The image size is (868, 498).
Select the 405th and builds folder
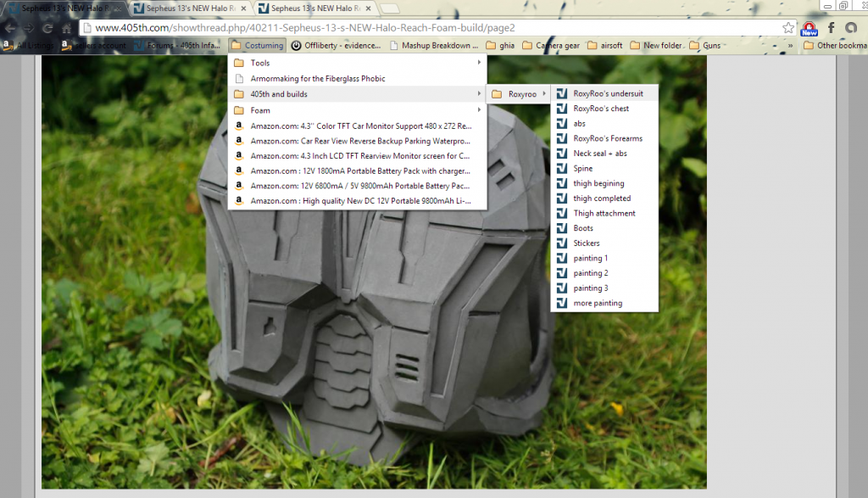coord(357,94)
